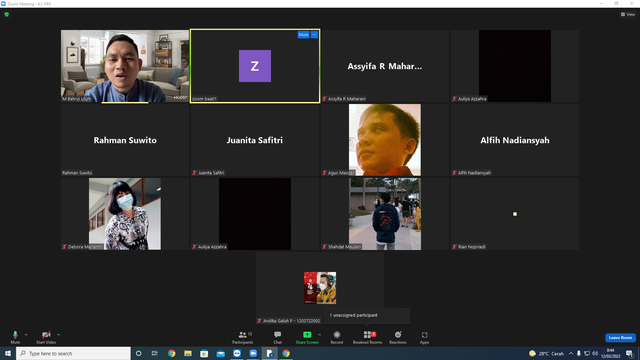The image size is (640, 360).
Task: Open the View layout menu
Action: point(628,14)
